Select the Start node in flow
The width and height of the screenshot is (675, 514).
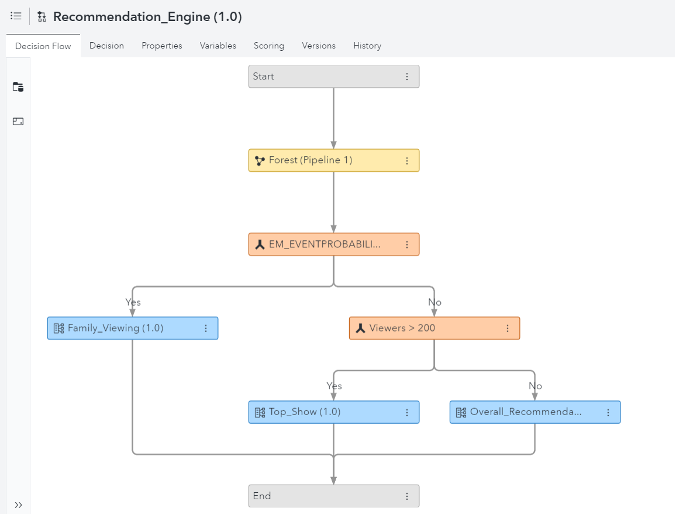[x=320, y=76]
